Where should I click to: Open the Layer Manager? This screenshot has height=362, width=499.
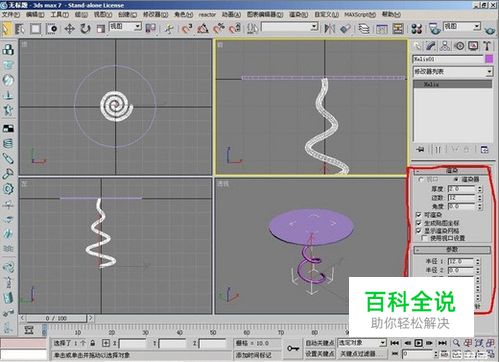point(364,29)
